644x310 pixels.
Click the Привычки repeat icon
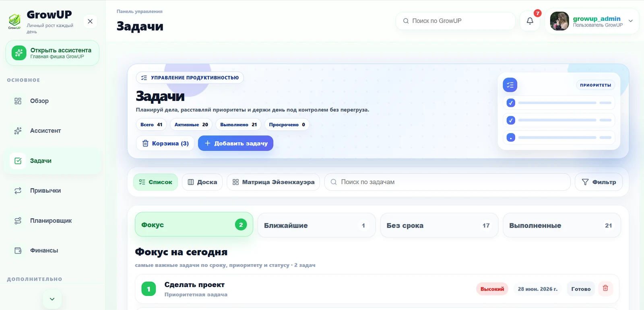coord(18,191)
